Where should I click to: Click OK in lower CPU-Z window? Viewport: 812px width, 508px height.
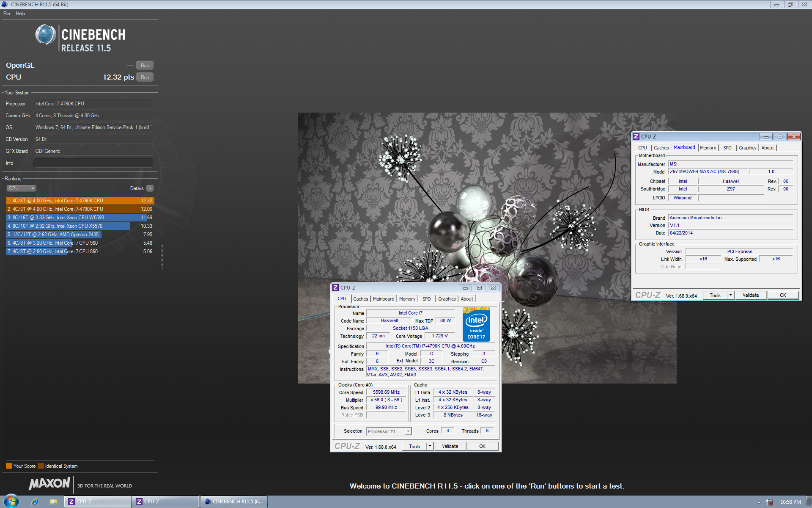pyautogui.click(x=482, y=446)
